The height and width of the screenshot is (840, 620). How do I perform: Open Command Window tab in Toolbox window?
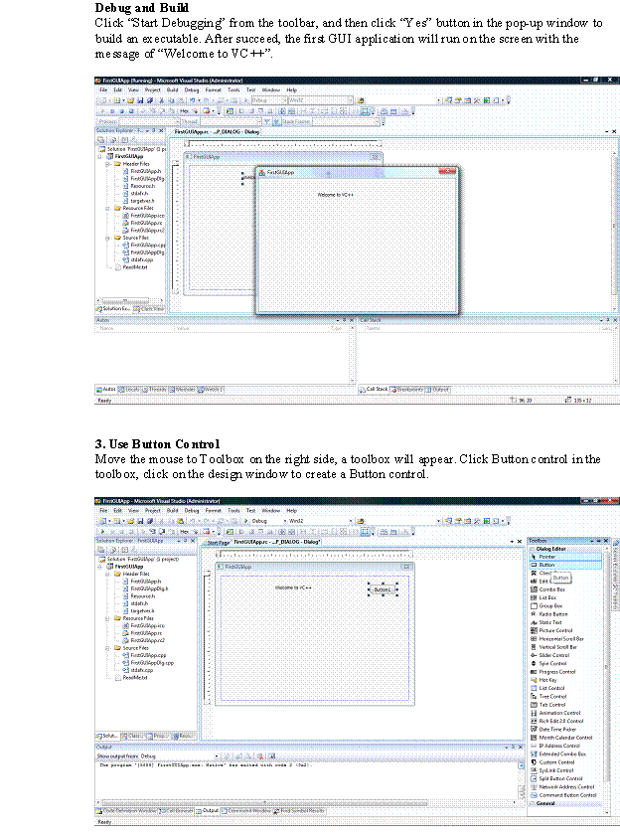246,811
